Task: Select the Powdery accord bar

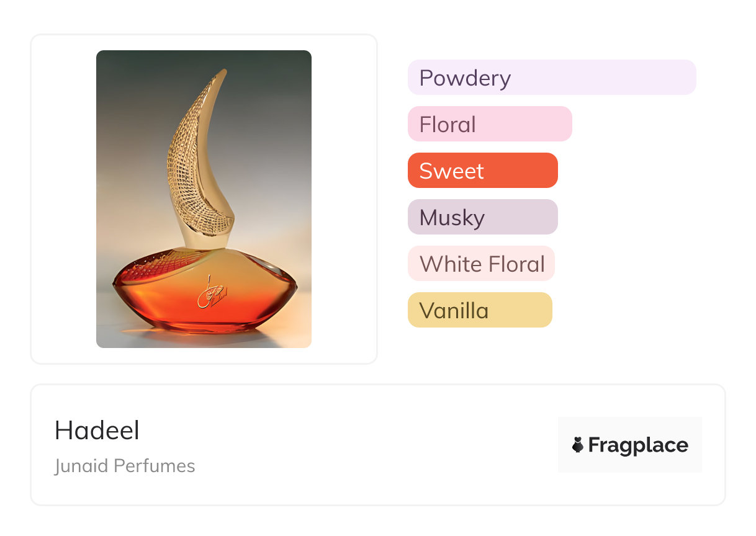Action: coord(551,78)
